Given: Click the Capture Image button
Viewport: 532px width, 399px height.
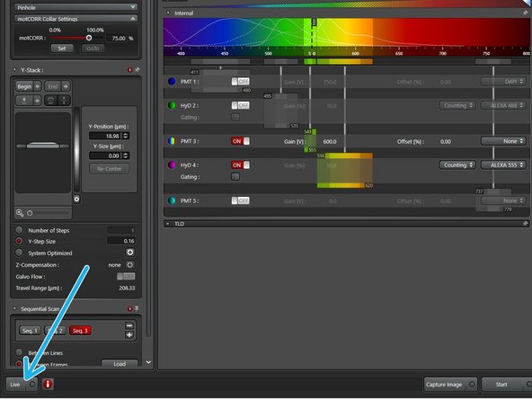Looking at the screenshot, I should coord(450,385).
